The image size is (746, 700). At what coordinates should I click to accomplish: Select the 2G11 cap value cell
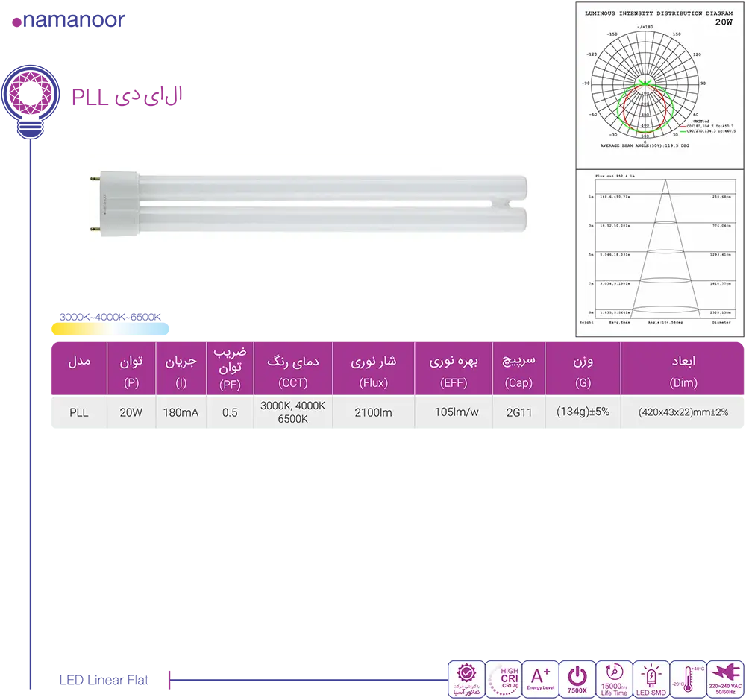click(x=518, y=412)
